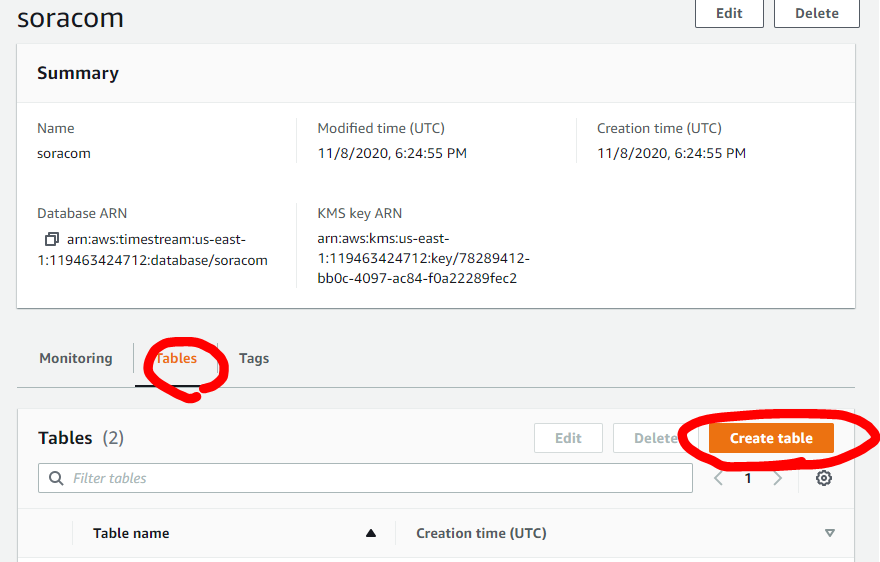Click the soracom name value in Summary
The image size is (880, 562).
coord(63,153)
